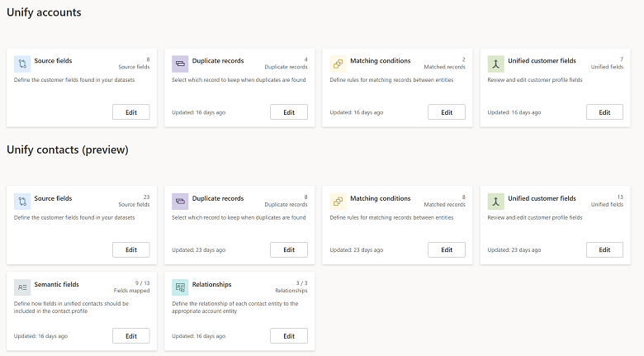Edit Source fields in Unify contacts
Image resolution: width=644 pixels, height=356 pixels.
[x=131, y=249]
